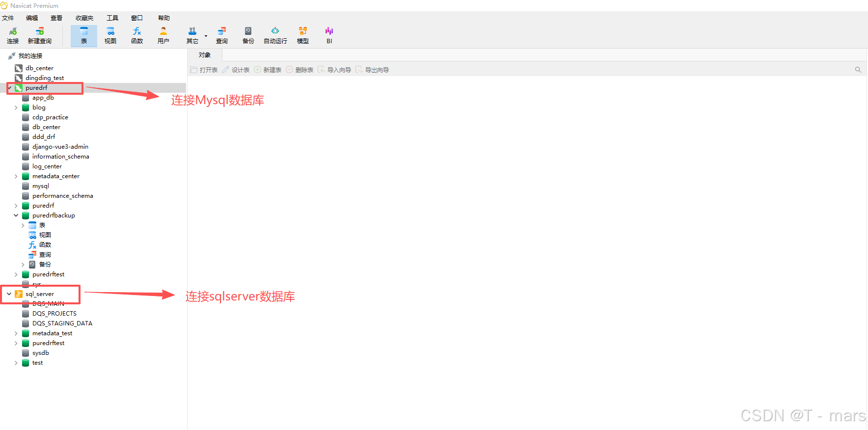Open the 收藏夹 menu
Viewport: 868px width, 430px height.
click(84, 18)
